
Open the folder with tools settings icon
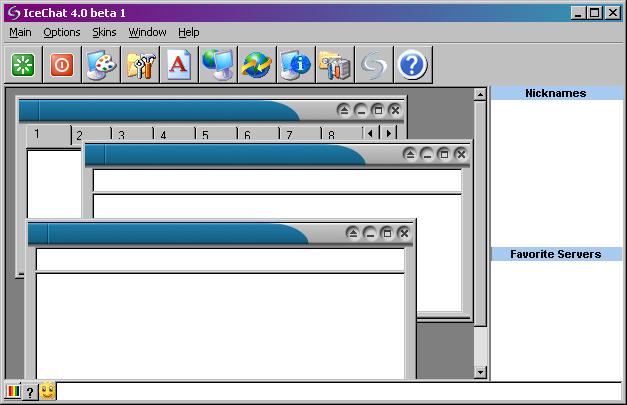[x=140, y=64]
